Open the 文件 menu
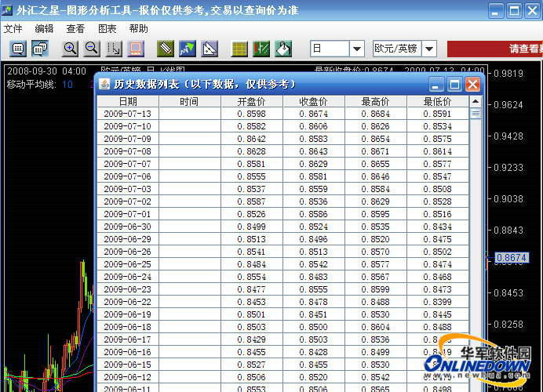The image size is (543, 392). pos(13,29)
